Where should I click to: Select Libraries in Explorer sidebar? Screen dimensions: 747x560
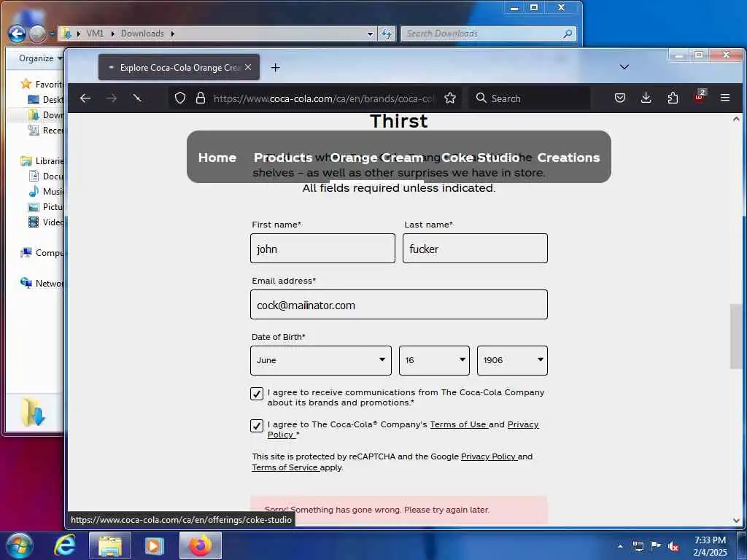pos(42,161)
